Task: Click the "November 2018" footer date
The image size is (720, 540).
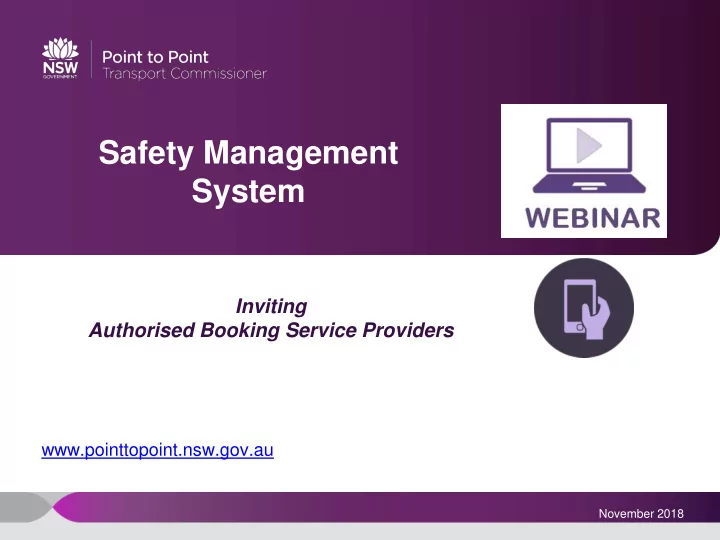Action: pos(641,513)
